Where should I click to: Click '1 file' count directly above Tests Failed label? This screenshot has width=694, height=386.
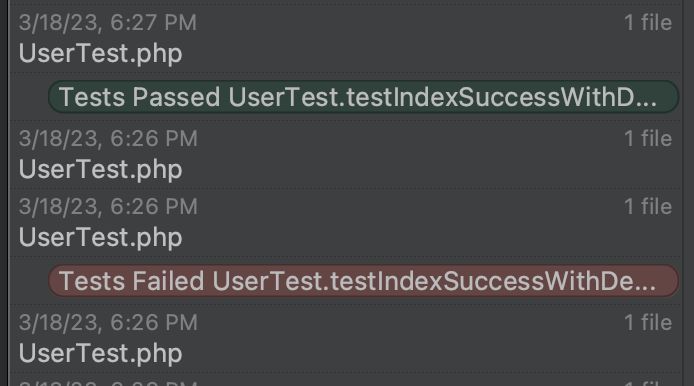tap(648, 207)
